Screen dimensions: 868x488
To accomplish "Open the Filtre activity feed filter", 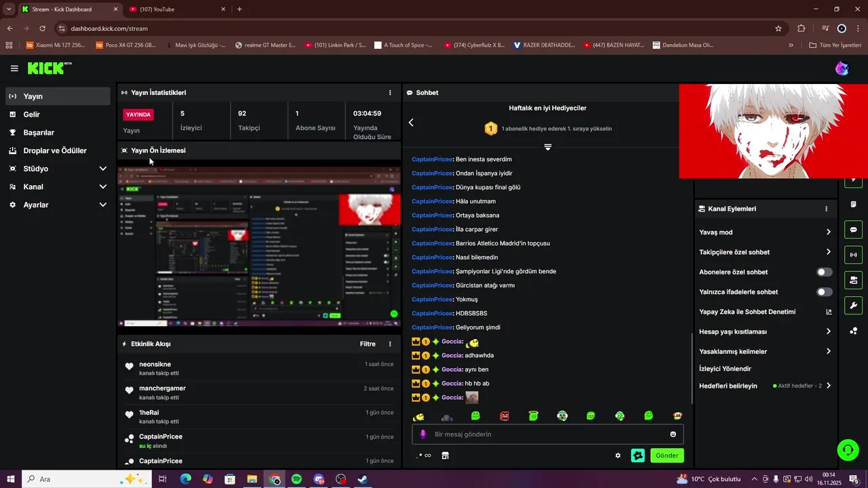I will (368, 344).
